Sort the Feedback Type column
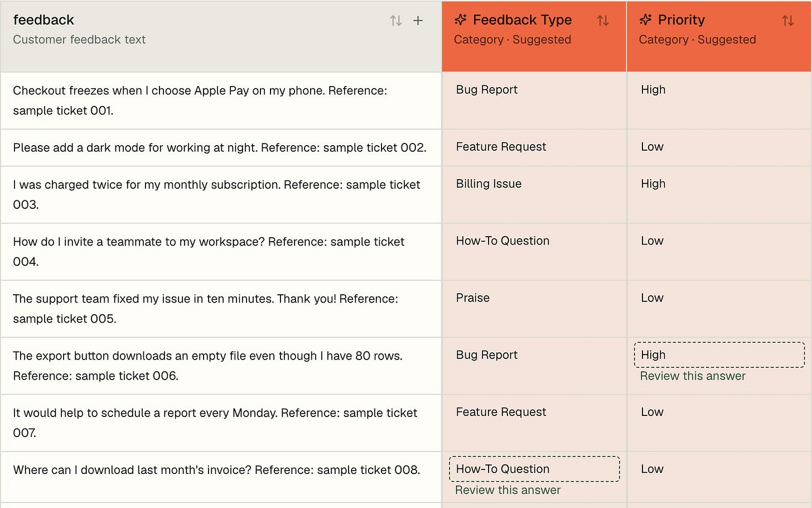This screenshot has height=508, width=812. click(x=603, y=21)
